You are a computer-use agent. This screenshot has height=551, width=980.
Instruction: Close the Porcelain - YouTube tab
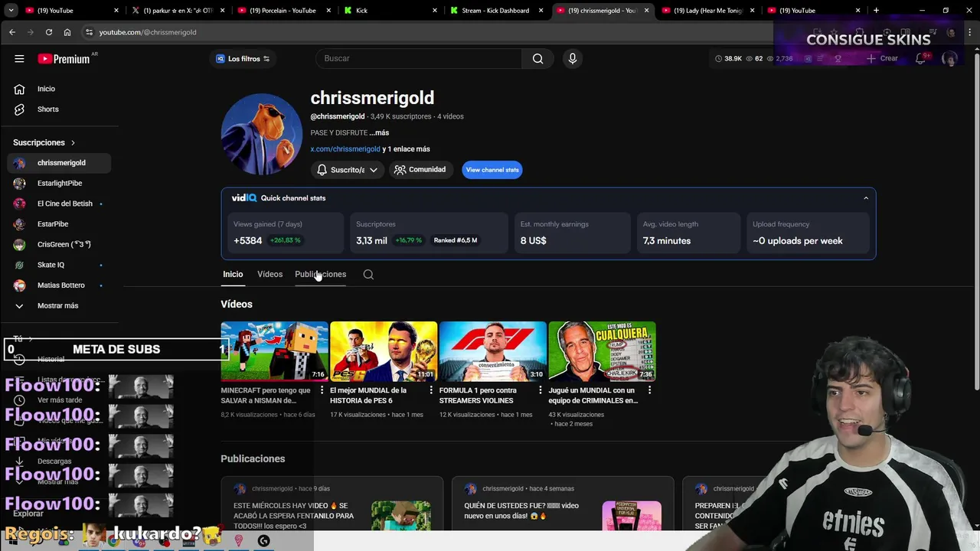pos(328,11)
